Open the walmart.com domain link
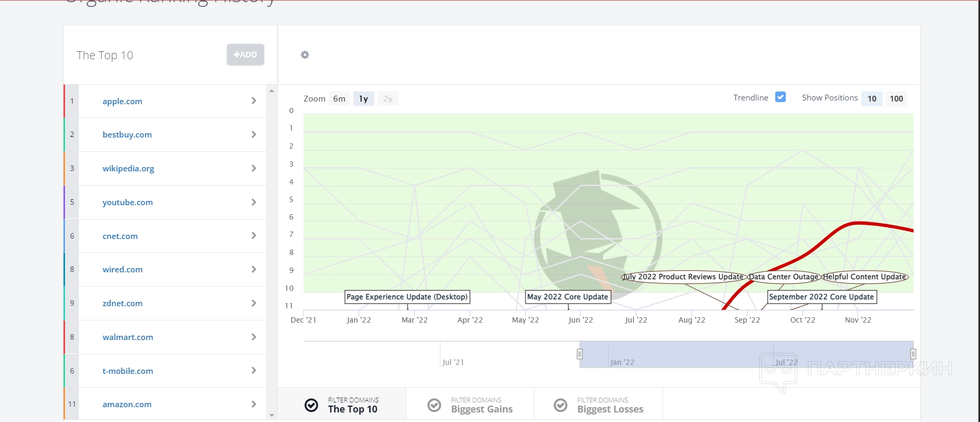Viewport: 980px width, 422px height. 128,337
